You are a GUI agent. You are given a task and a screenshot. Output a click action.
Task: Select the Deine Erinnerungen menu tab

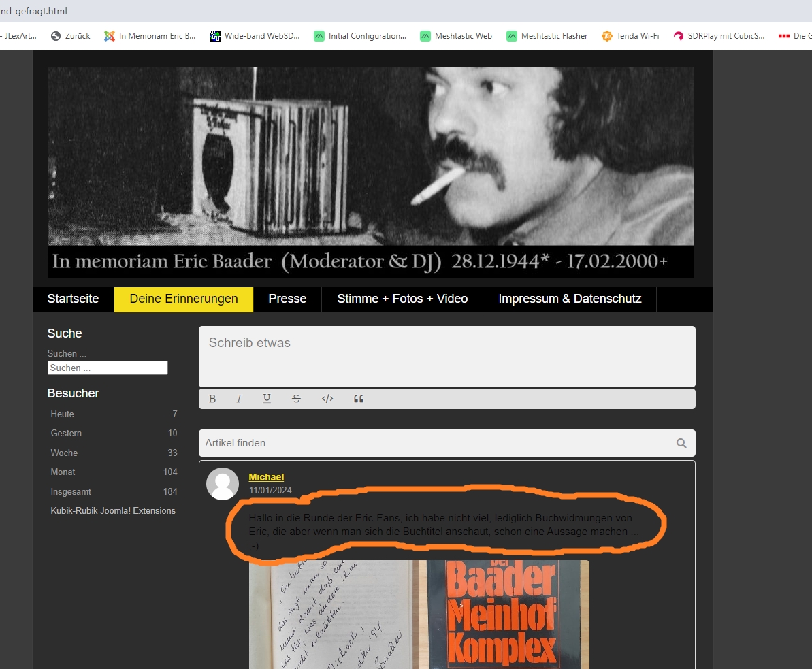[184, 299]
